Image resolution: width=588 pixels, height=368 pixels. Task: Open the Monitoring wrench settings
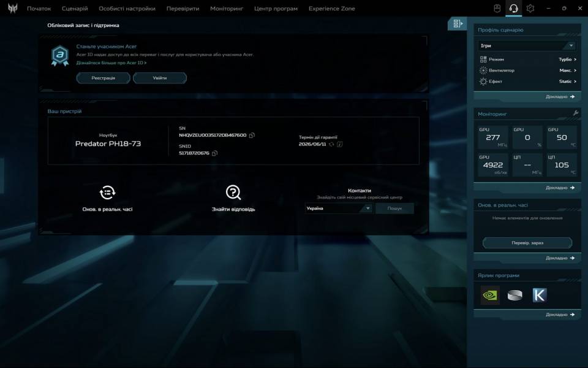click(575, 113)
